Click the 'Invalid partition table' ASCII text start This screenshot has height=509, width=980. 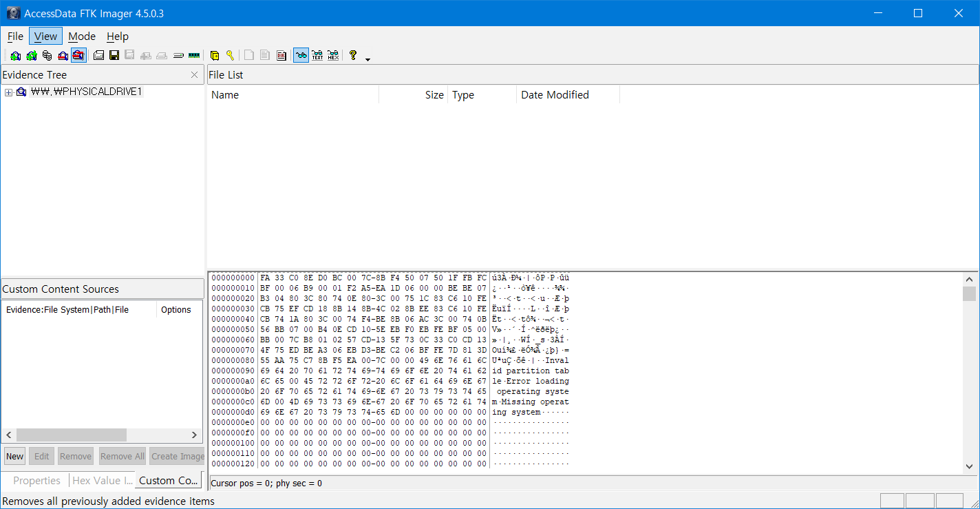(557, 360)
